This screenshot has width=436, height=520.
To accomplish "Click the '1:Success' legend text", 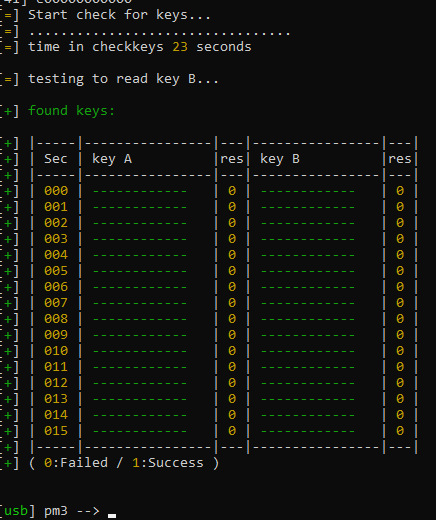I will pyautogui.click(x=168, y=463).
